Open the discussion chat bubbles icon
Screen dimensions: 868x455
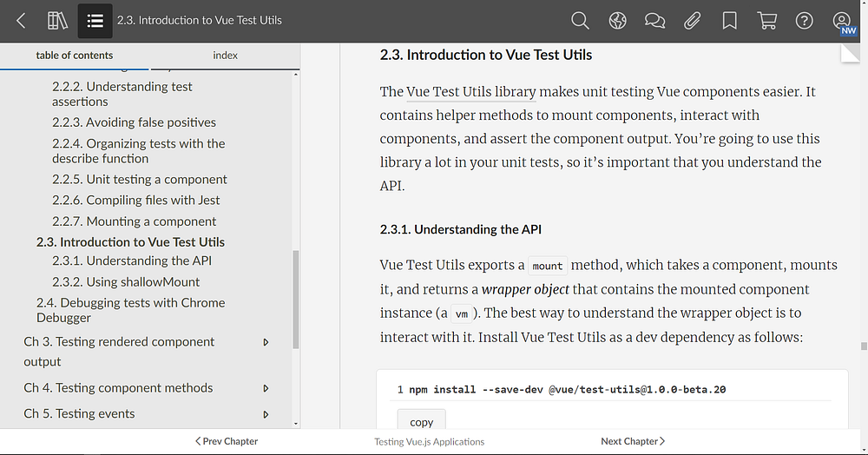tap(654, 21)
